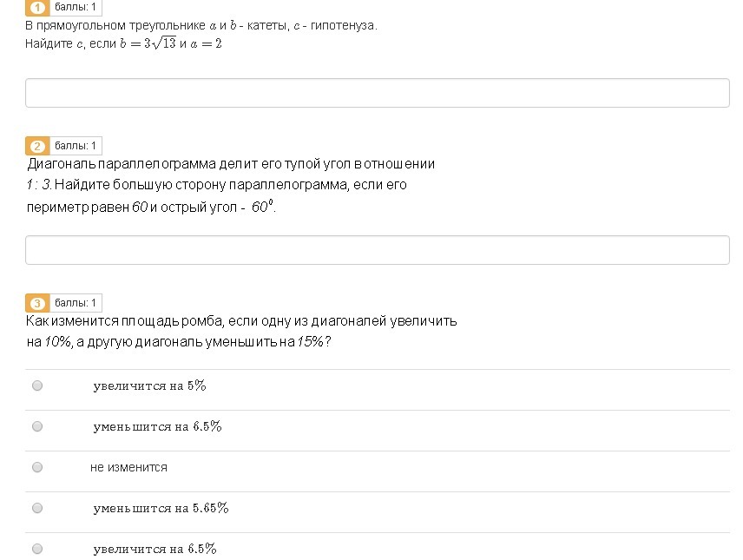
Task: Click the orange question 2 number badge
Action: (x=37, y=146)
